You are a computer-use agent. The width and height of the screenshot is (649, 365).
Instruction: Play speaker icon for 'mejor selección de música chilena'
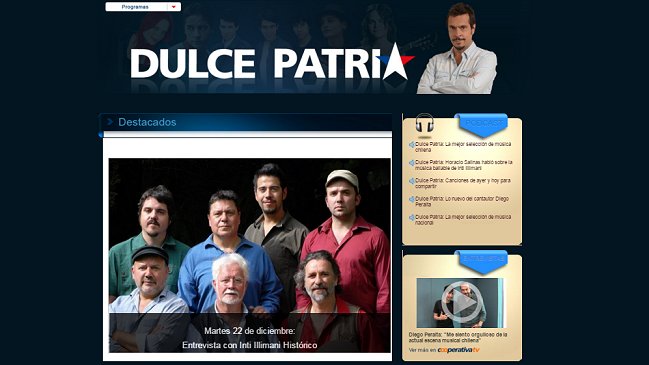pos(411,145)
